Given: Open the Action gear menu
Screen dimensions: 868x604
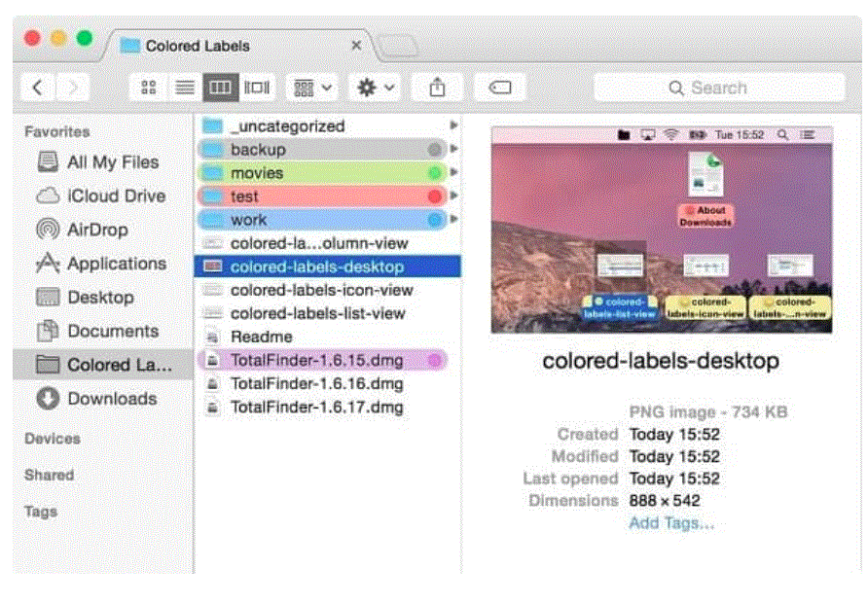Looking at the screenshot, I should click(x=376, y=88).
